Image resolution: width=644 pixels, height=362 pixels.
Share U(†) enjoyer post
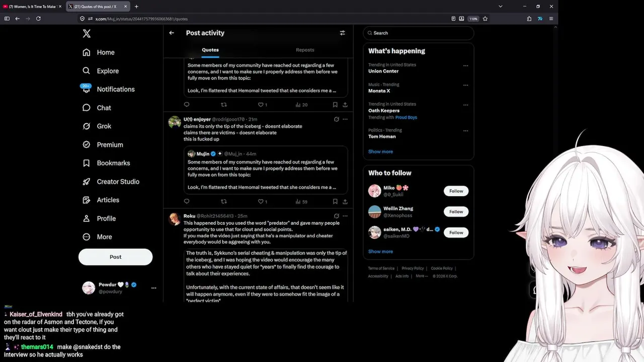click(x=345, y=201)
